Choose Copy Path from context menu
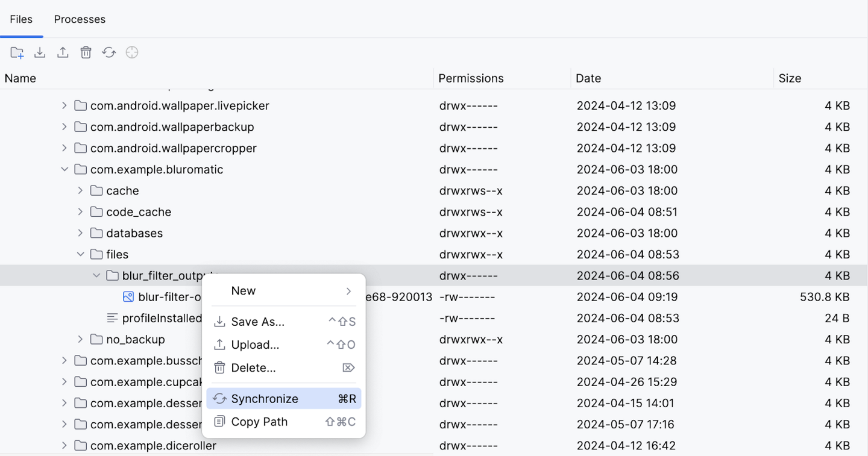The width and height of the screenshot is (868, 456). pyautogui.click(x=259, y=422)
